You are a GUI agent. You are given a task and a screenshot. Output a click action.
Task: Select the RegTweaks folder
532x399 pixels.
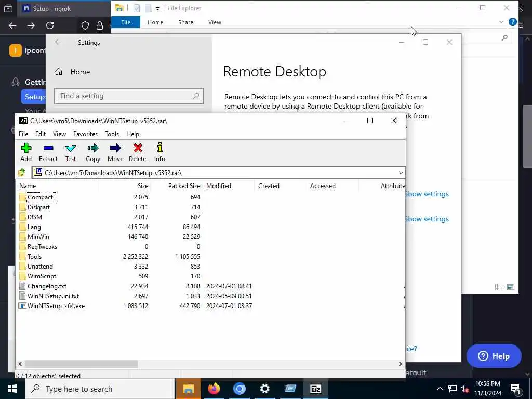point(42,247)
